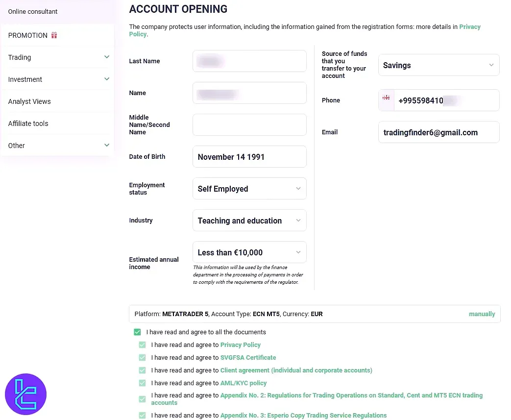Viewport: 511px width, 420px height.
Task: Toggle the AML/KYC policy agreement checkbox
Action: pos(143,383)
